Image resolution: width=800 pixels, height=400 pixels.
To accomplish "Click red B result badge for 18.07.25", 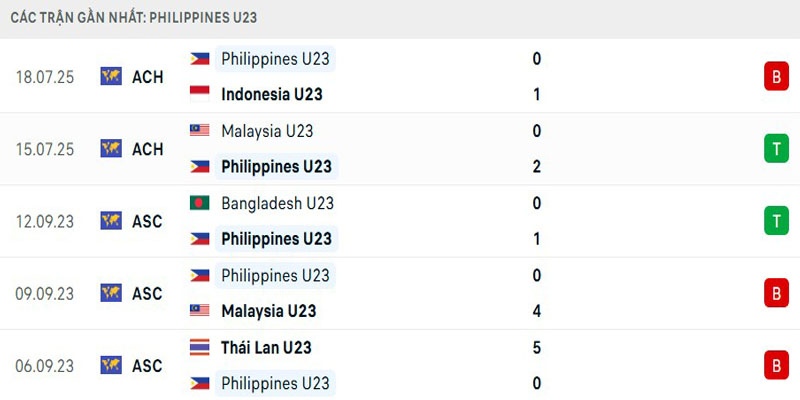I will click(776, 76).
